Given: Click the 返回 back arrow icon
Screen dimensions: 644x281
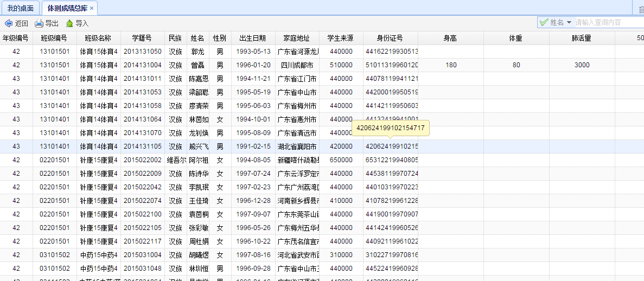Looking at the screenshot, I should pyautogui.click(x=9, y=23).
